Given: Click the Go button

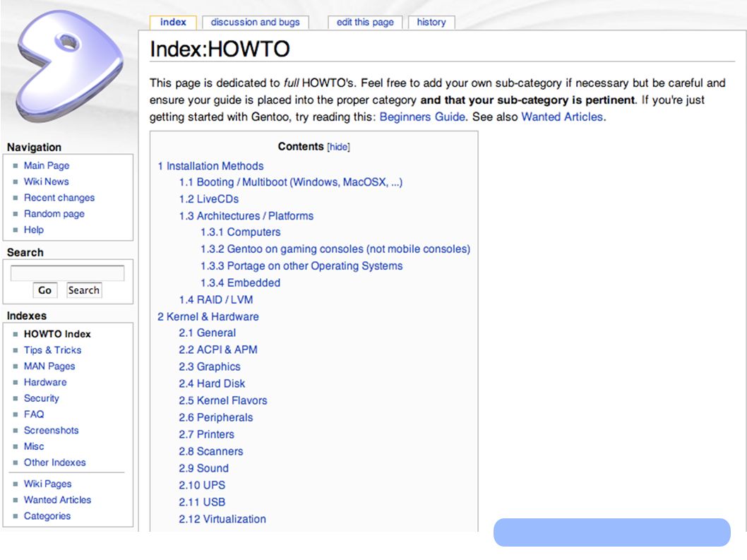Looking at the screenshot, I should (x=44, y=290).
